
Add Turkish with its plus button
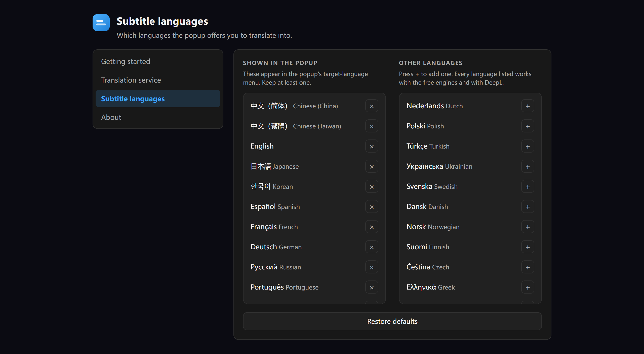[x=528, y=146]
